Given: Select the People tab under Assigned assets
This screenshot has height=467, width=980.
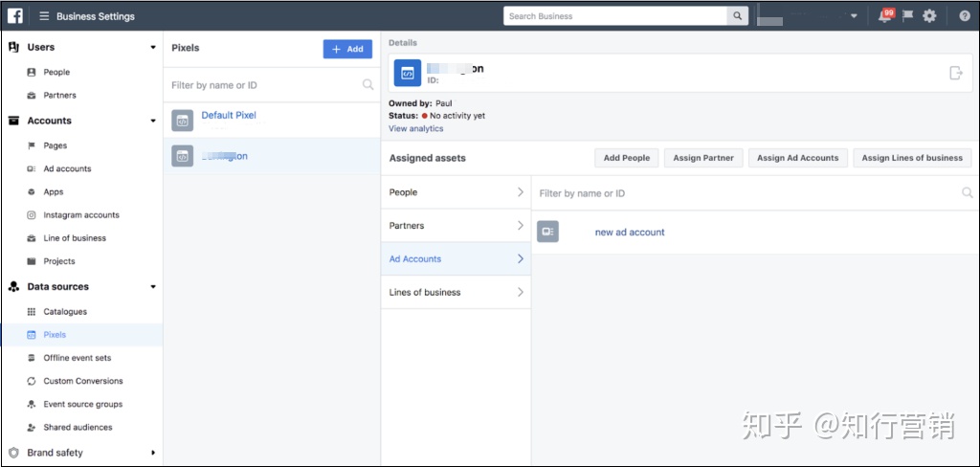Looking at the screenshot, I should click(457, 192).
